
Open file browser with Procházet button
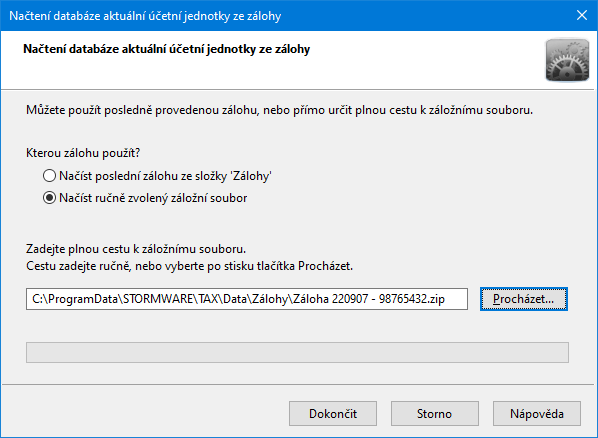point(524,299)
